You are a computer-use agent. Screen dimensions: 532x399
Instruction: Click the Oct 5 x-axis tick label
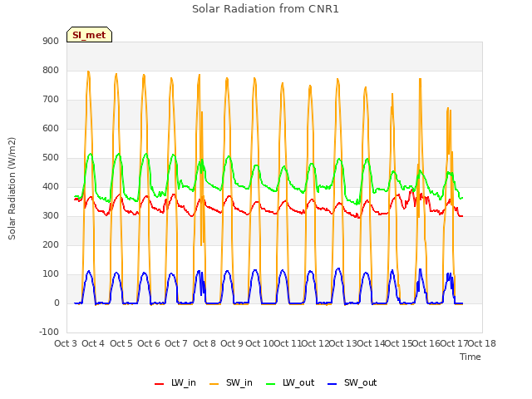point(121,343)
